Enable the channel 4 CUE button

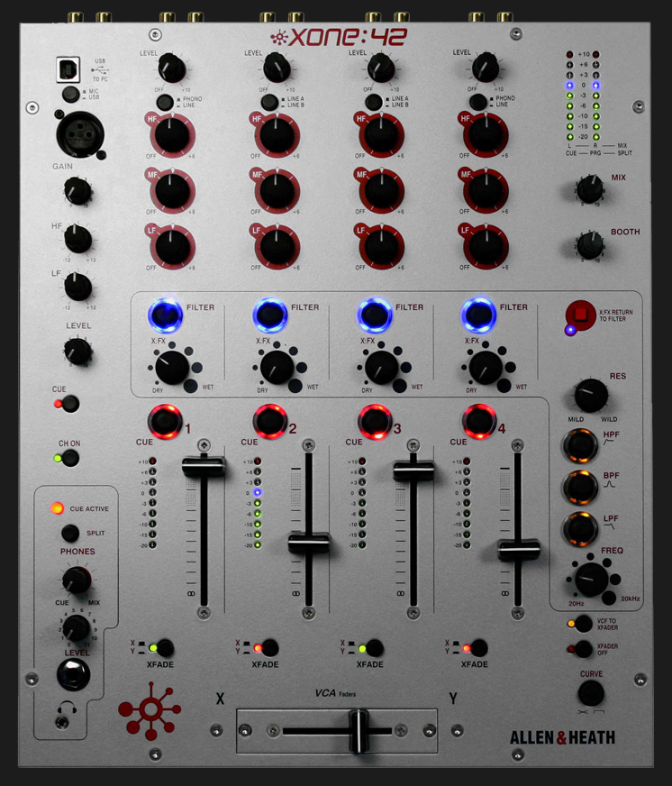tap(478, 421)
